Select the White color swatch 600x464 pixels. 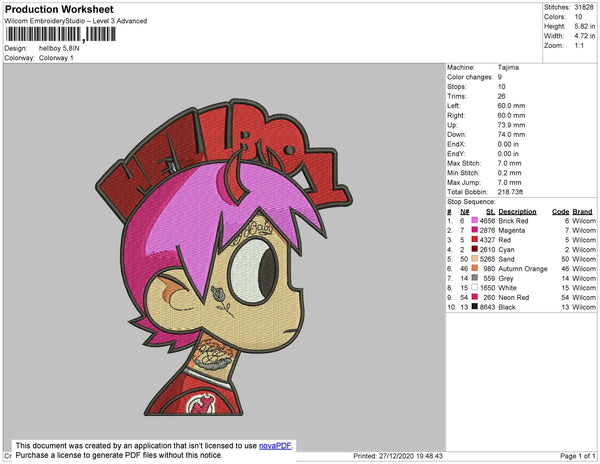pos(475,287)
